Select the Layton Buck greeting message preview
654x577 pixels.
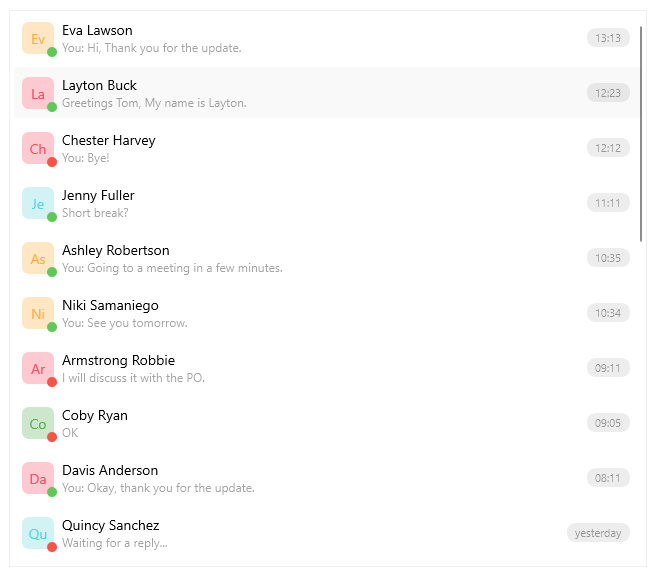pos(154,103)
